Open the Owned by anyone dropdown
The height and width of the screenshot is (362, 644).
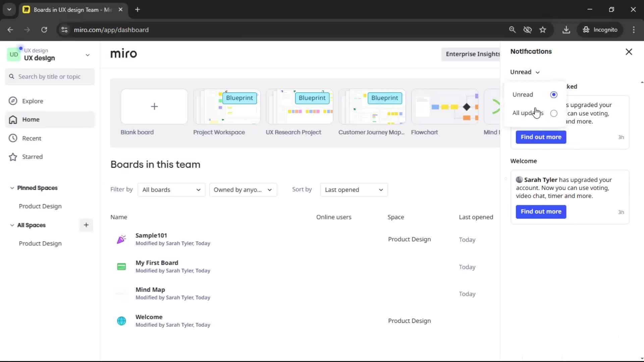click(x=243, y=190)
